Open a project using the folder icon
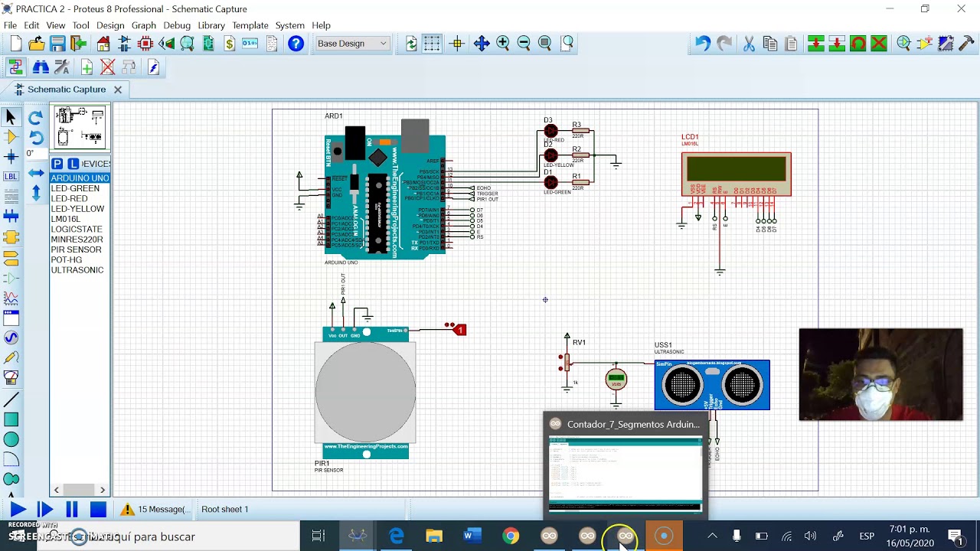Viewport: 980px width, 551px height. tap(37, 44)
